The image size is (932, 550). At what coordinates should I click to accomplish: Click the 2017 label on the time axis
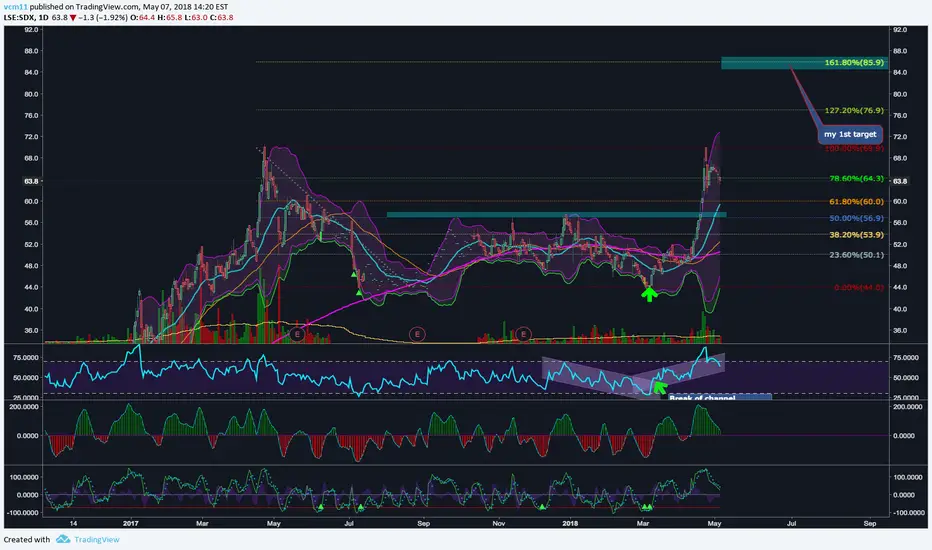pyautogui.click(x=131, y=524)
